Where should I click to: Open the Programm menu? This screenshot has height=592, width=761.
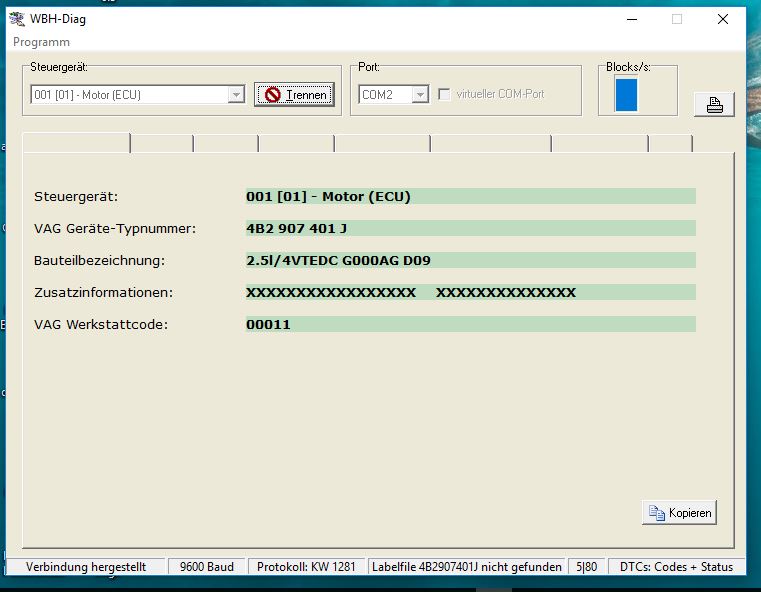point(41,43)
